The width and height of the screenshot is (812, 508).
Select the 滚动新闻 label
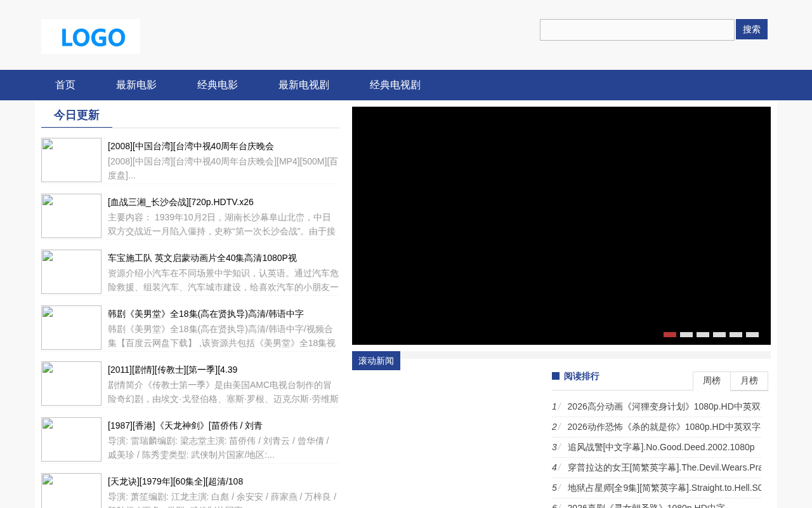376,361
